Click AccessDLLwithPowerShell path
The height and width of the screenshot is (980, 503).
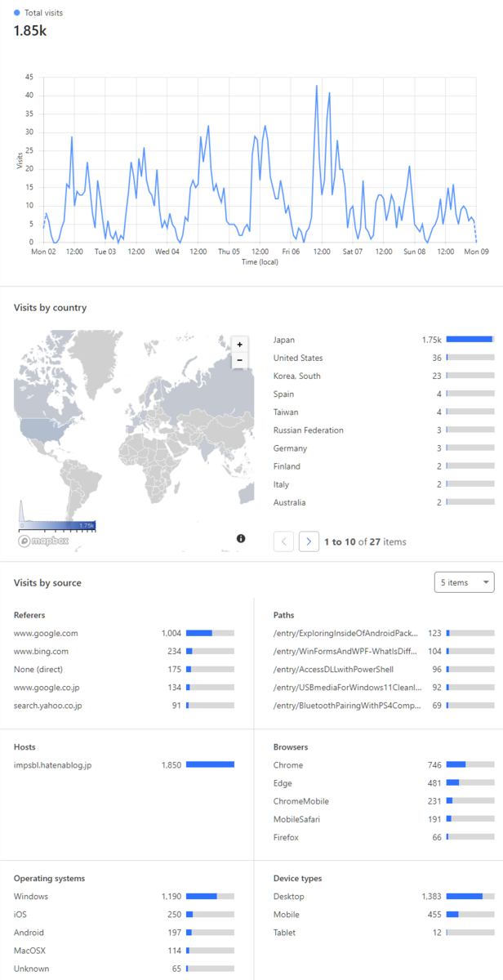334,669
